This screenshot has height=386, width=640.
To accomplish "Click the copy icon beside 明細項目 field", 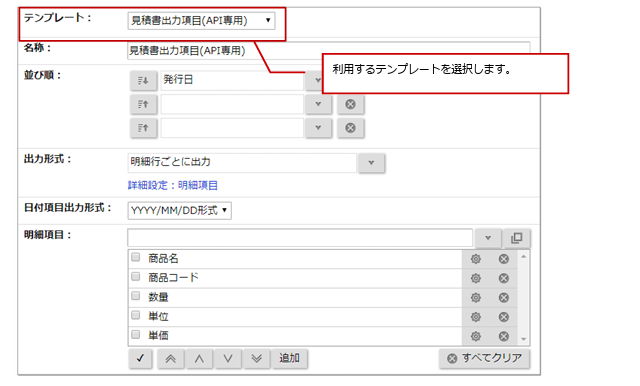I will [x=516, y=238].
